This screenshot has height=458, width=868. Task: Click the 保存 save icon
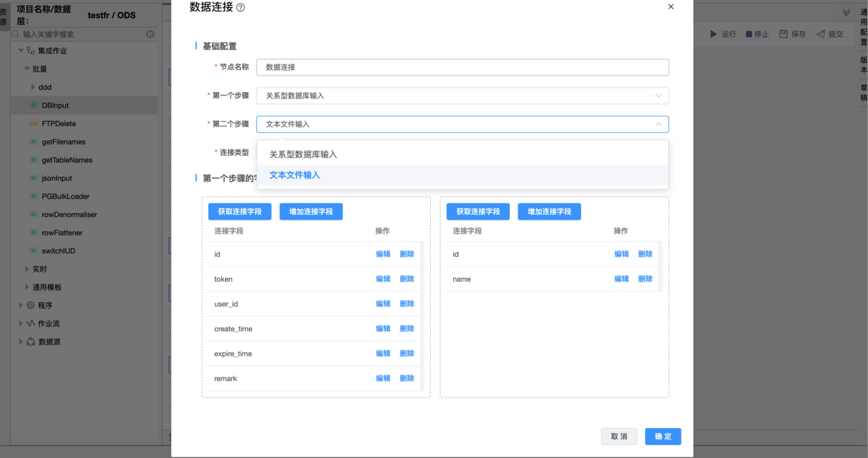click(x=783, y=34)
